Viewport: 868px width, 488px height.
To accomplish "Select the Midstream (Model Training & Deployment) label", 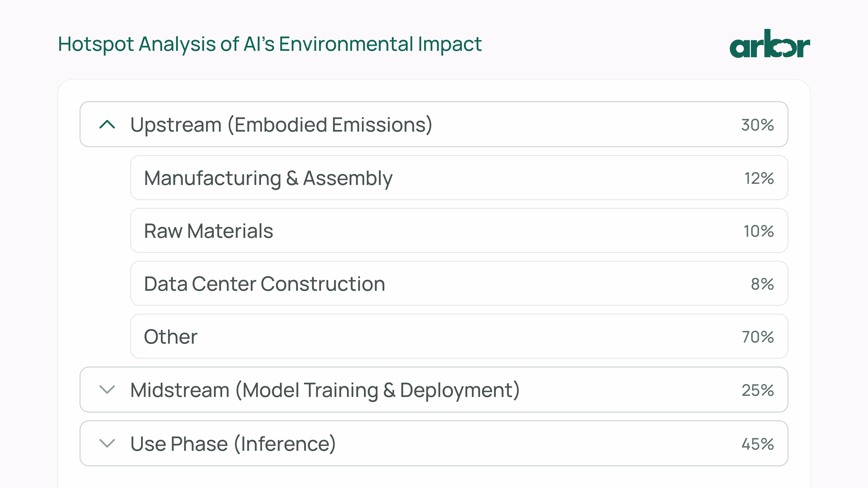I will click(x=325, y=390).
